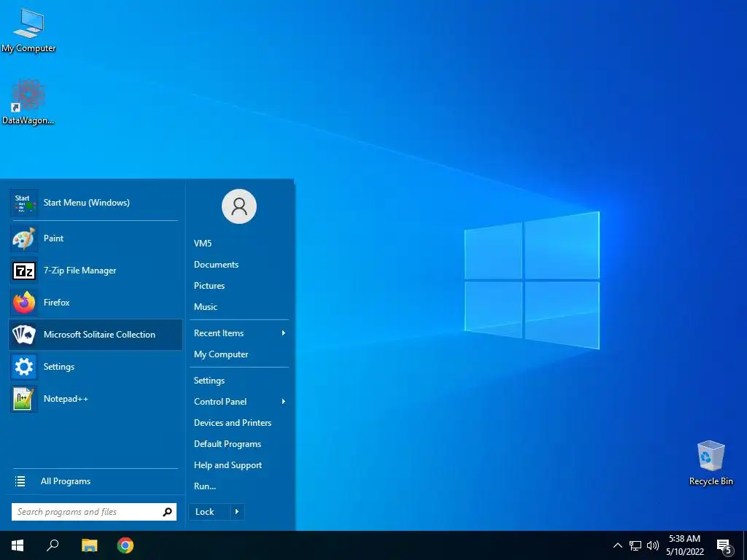Select DataWagon desktop shortcut
This screenshot has height=560, width=747.
28,102
